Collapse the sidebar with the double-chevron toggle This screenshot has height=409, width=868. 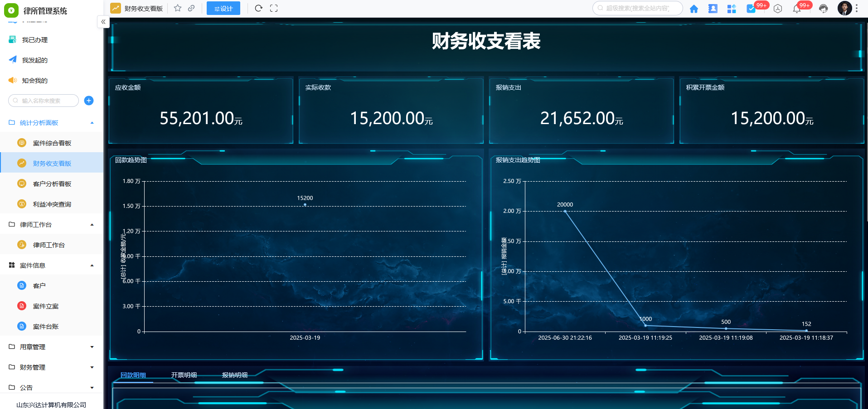103,22
